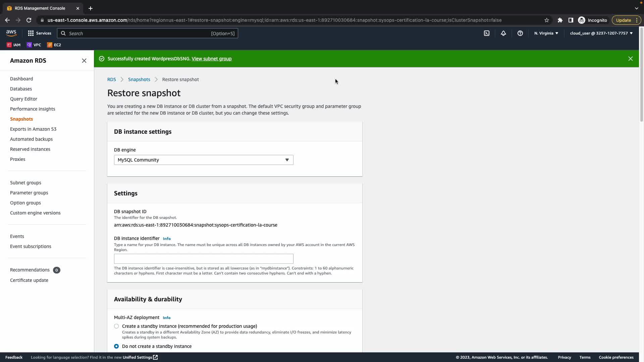Open the IAM shortcut in favorites bar
Image resolution: width=644 pixels, height=362 pixels.
tap(13, 45)
